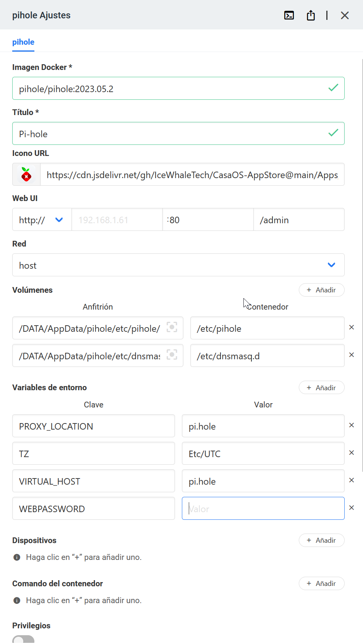Edit the WEBPASSWORD key field
The width and height of the screenshot is (363, 644).
[94, 509]
